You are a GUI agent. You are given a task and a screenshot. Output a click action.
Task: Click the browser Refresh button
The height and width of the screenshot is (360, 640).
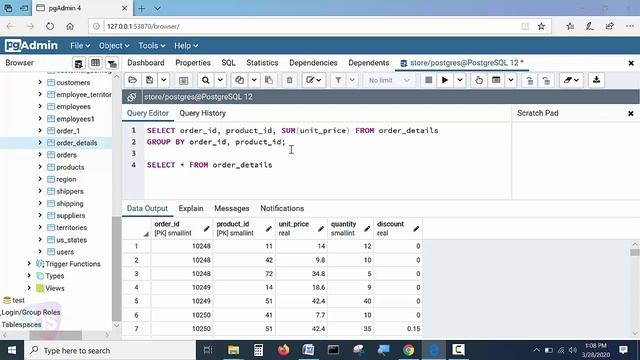coord(50,26)
